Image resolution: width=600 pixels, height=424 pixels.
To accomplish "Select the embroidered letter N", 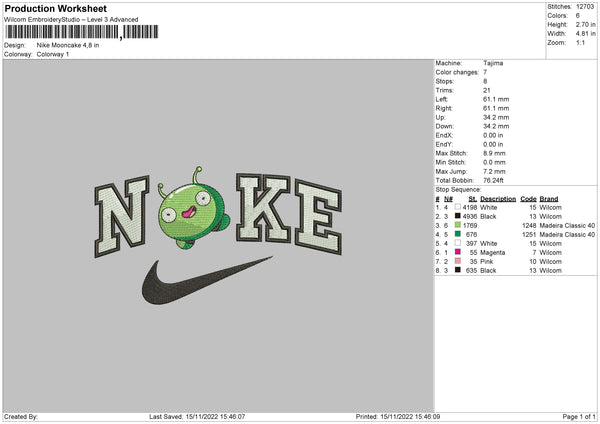I will (x=122, y=216).
